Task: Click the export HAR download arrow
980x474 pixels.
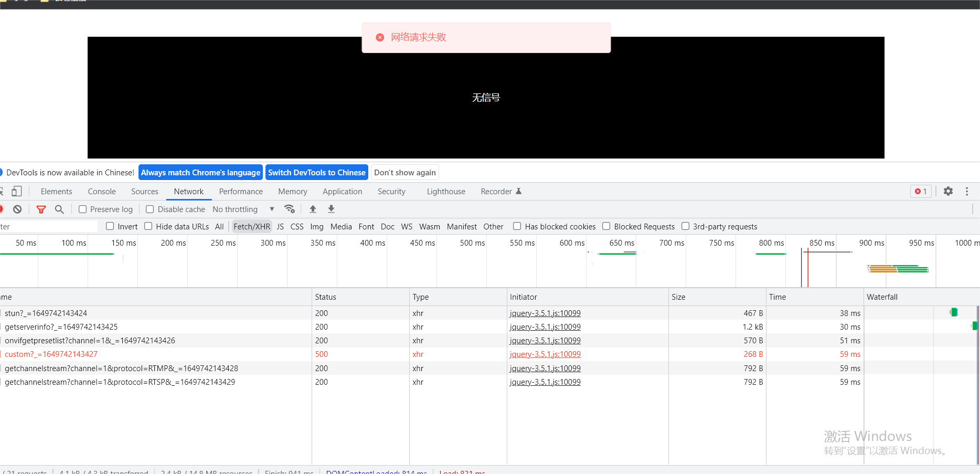Action: [x=331, y=209]
